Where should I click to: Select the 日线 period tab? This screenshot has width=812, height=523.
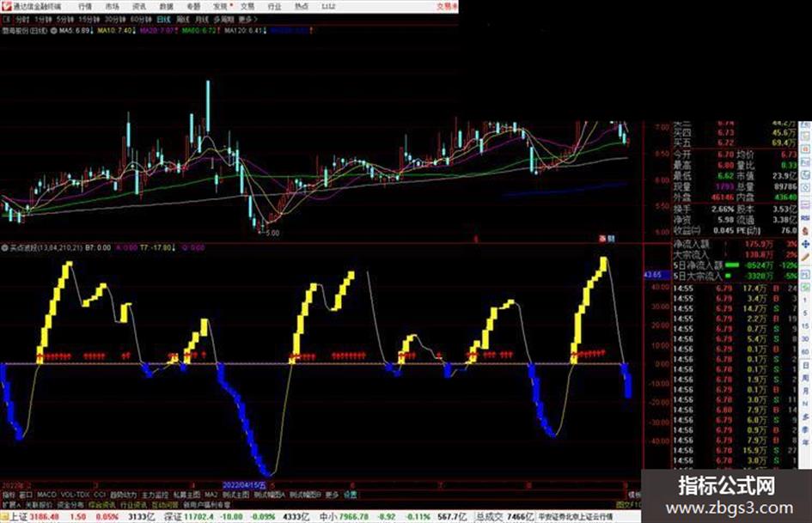pos(163,19)
